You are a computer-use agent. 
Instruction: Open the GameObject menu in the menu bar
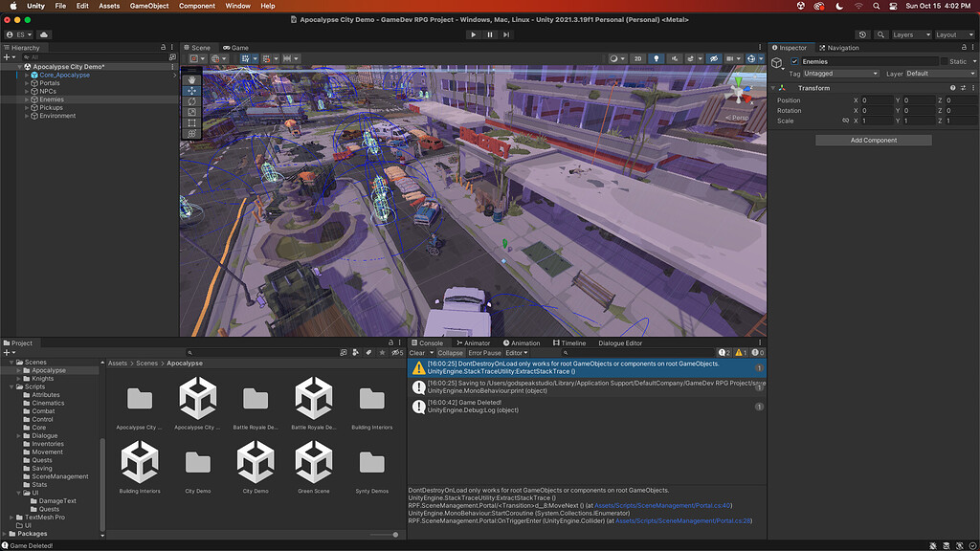(x=149, y=6)
